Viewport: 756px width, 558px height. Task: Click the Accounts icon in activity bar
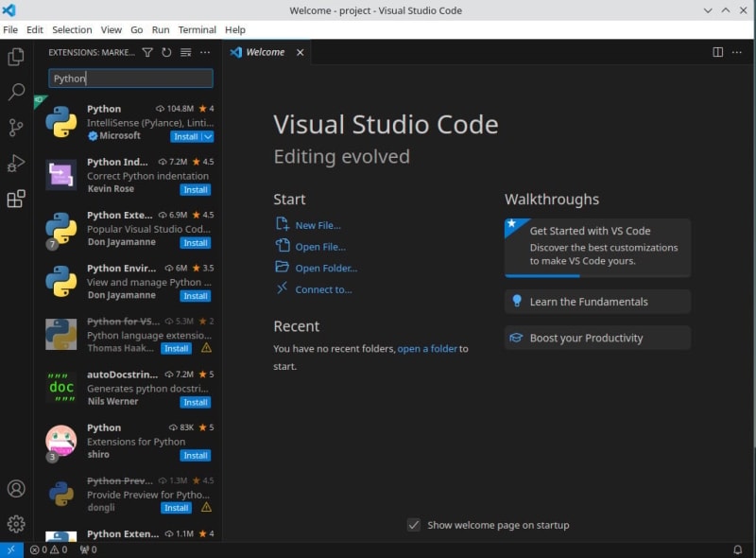[16, 489]
